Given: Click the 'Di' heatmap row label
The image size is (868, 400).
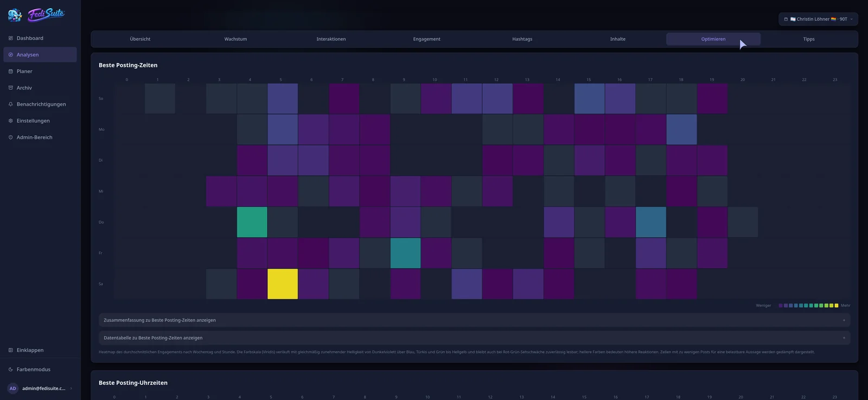Looking at the screenshot, I should coord(100,160).
